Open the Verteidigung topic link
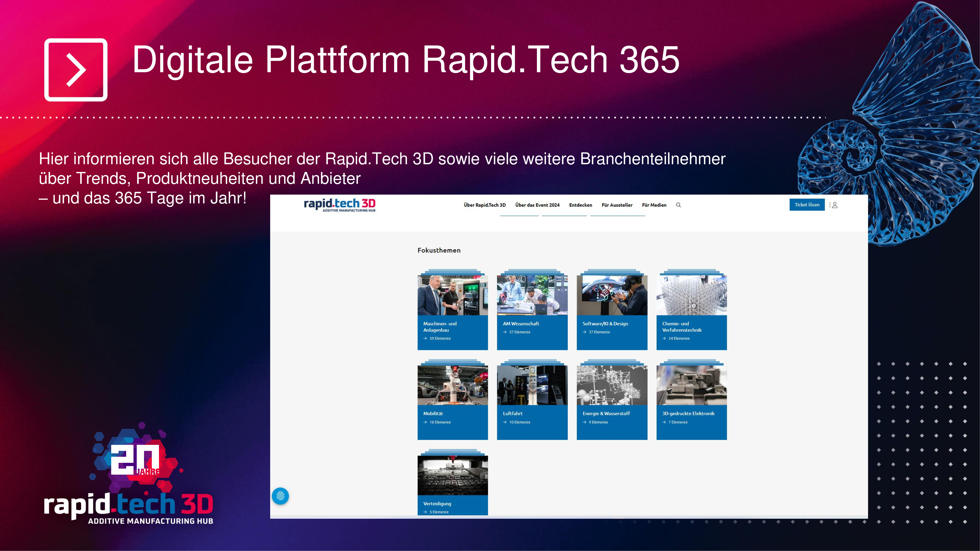This screenshot has width=980, height=551. pos(437,504)
